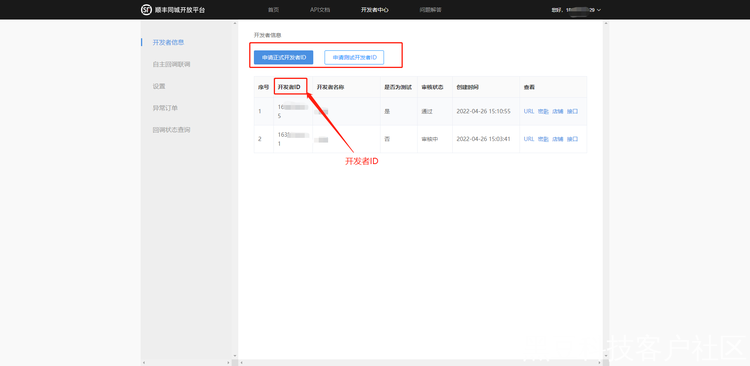The image size is (750, 366).
Task: Open 异常订单 in the sidebar
Action: point(165,108)
